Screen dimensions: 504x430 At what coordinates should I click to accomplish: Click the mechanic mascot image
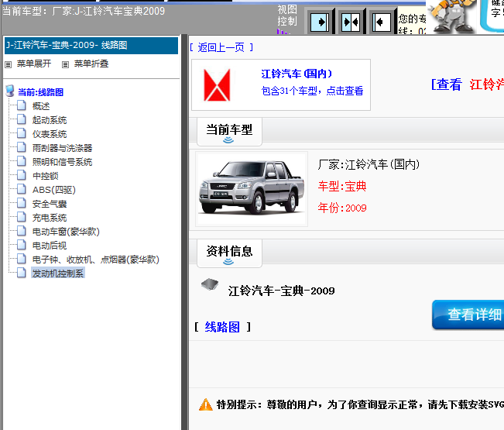453,16
